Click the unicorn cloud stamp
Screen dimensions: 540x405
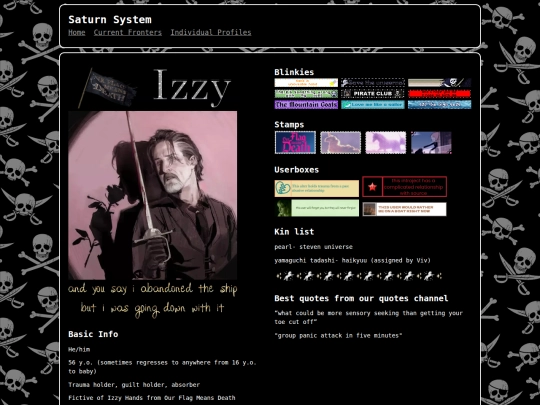[x=341, y=142]
